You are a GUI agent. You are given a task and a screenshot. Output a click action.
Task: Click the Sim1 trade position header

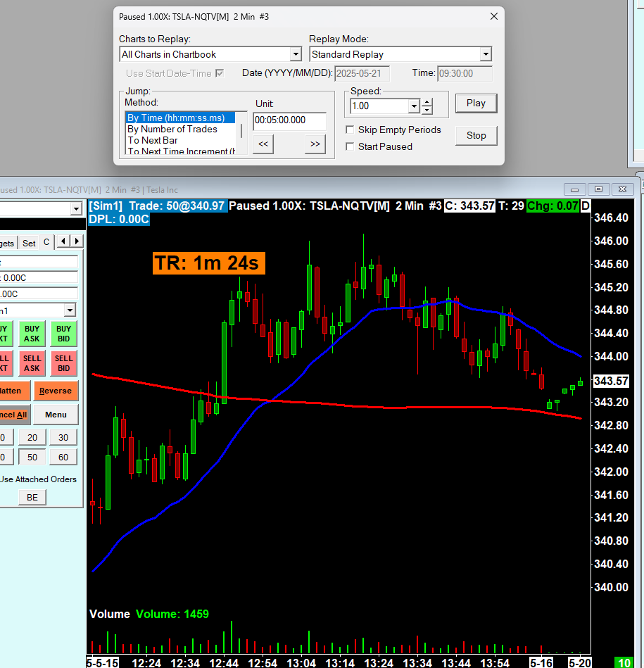157,206
